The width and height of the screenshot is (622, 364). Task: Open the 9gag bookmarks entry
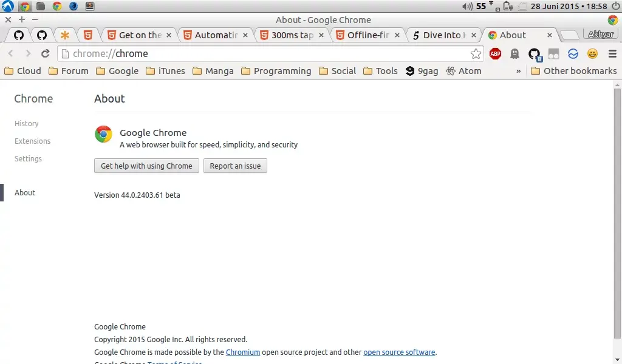(422, 71)
